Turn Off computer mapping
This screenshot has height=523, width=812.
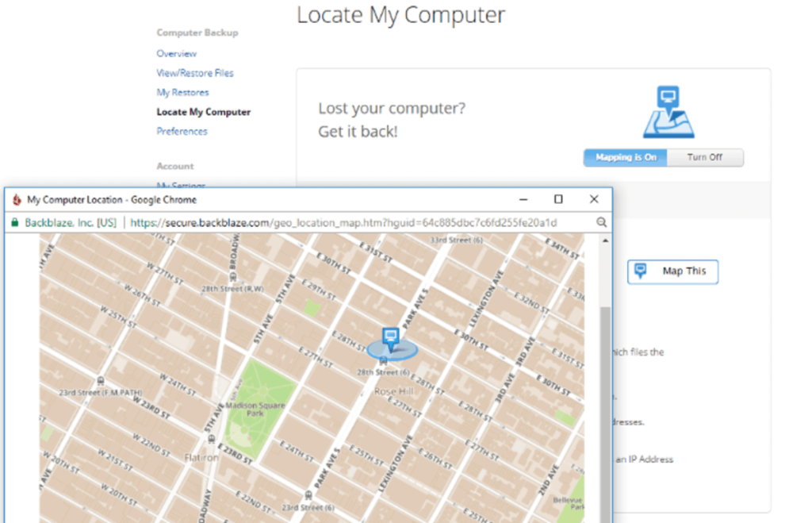pyautogui.click(x=705, y=158)
